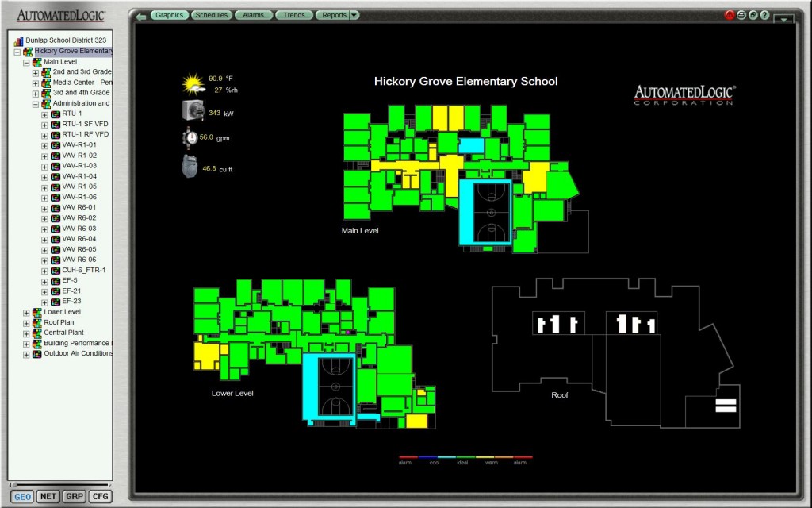Click the Dunlap School District 323 icon
Viewport: 812px width, 508px height.
[18, 40]
